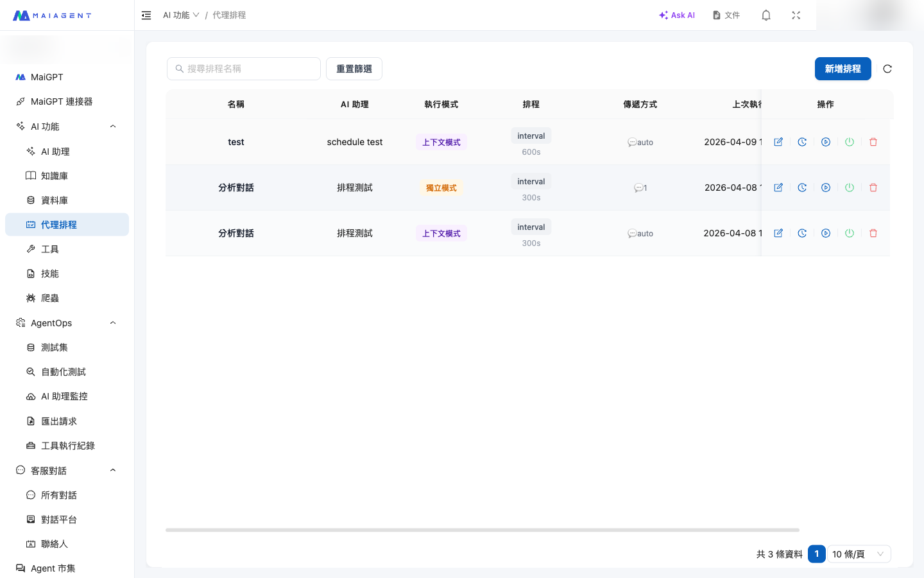
Task: Collapse the AI 功能 sidebar group
Action: [67, 127]
